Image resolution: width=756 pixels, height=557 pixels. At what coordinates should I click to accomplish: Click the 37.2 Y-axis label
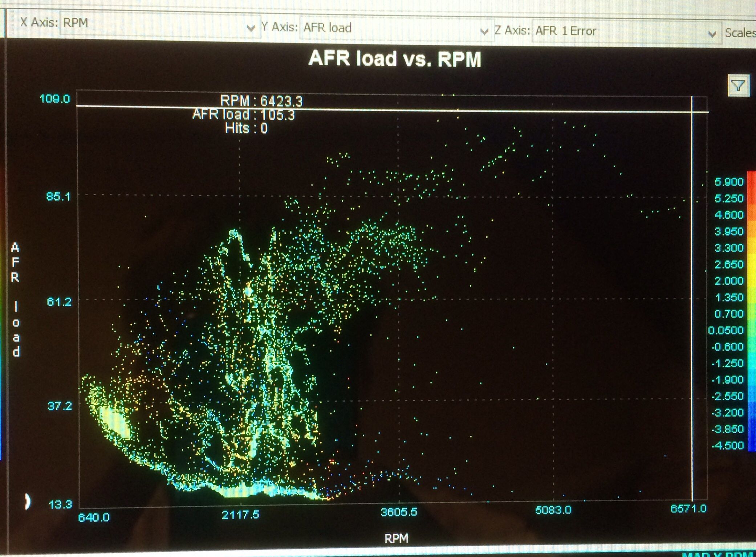point(60,405)
